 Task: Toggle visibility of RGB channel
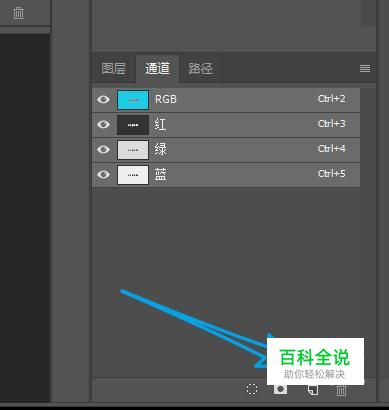pos(103,99)
